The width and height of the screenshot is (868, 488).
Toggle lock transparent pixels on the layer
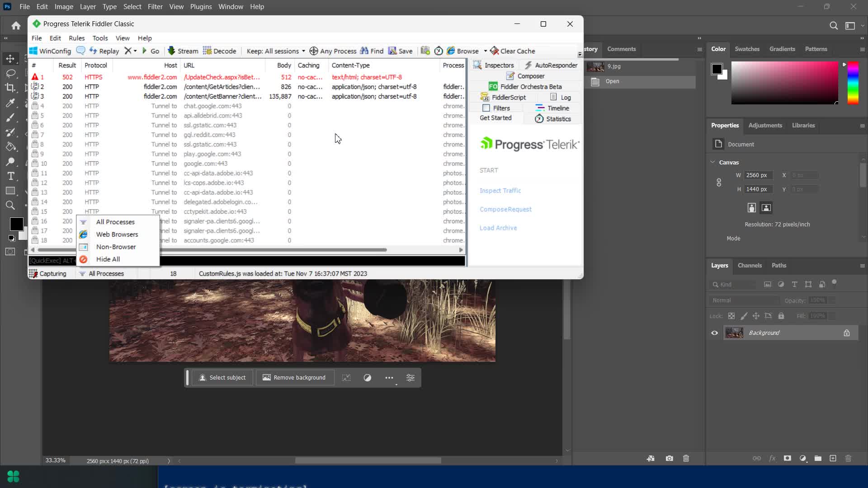tap(731, 316)
